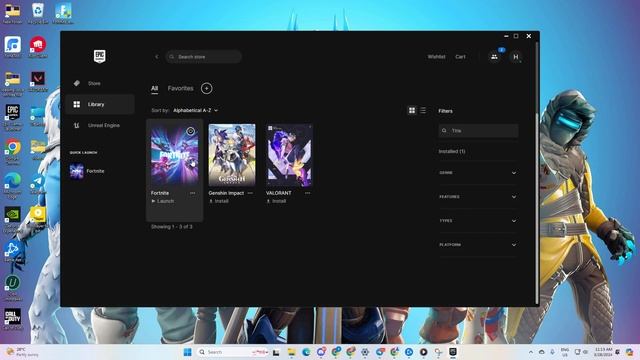Click the Epic Games logo in the sidebar
Viewport: 640px width, 360px height.
pyautogui.click(x=100, y=56)
